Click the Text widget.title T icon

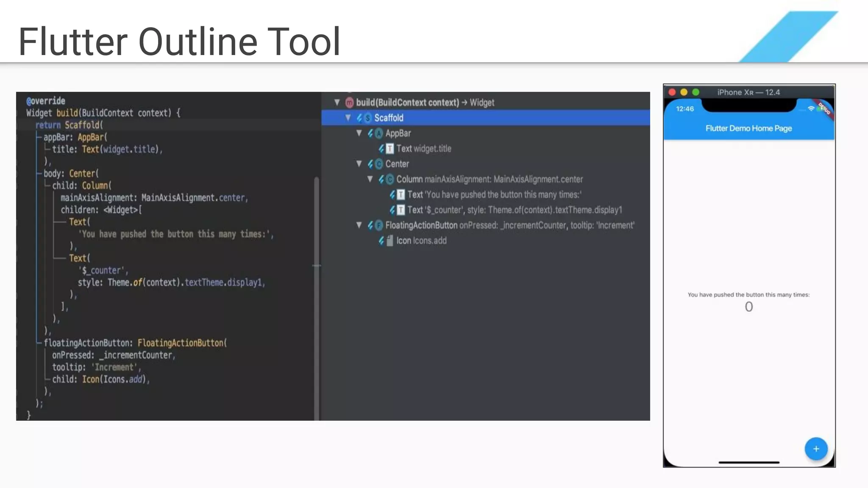pos(389,149)
